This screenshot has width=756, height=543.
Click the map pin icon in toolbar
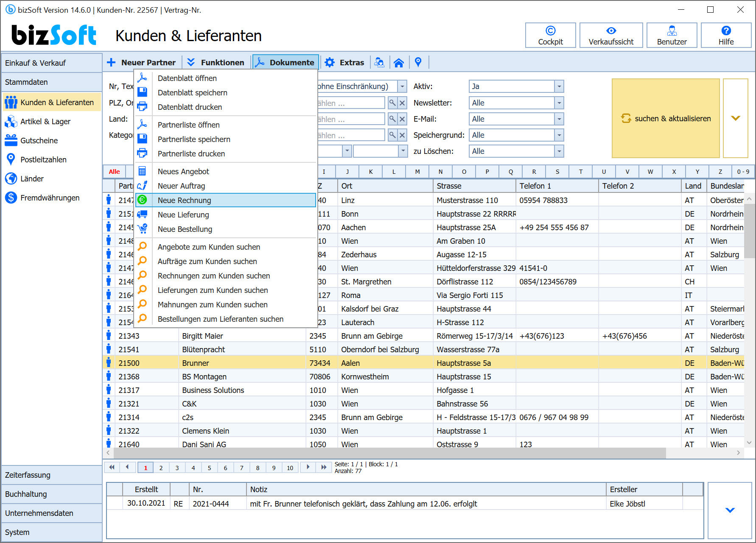[418, 62]
